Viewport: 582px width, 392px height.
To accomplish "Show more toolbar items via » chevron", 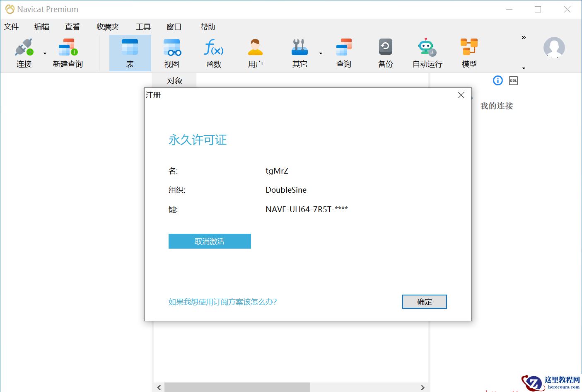I will [x=524, y=37].
